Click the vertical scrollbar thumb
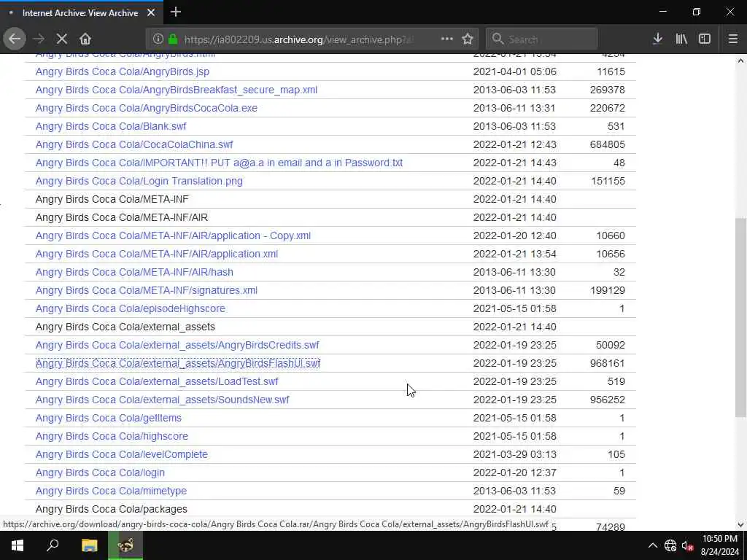The width and height of the screenshot is (747, 560). tap(740, 318)
